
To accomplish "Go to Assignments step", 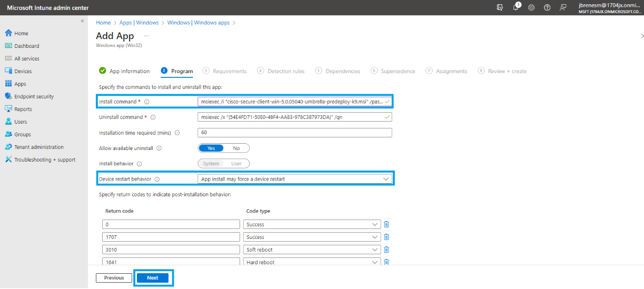I will tap(447, 71).
